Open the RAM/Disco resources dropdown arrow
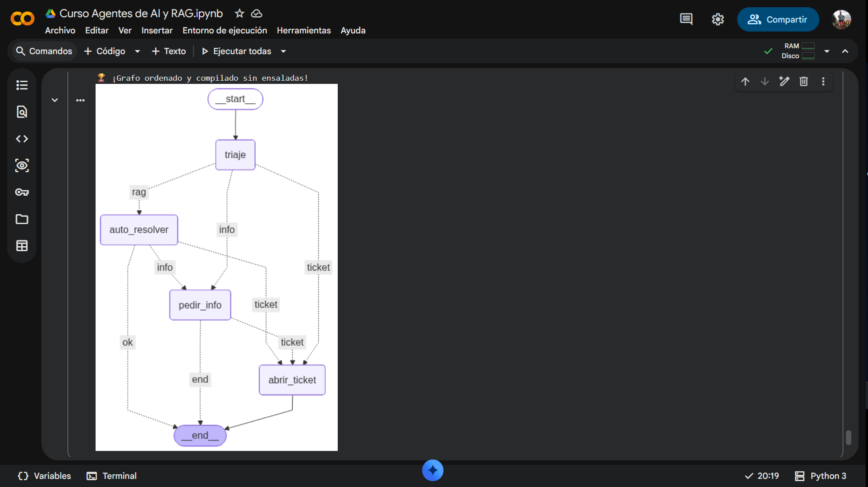Screen dimensions: 868x487 (x=827, y=51)
